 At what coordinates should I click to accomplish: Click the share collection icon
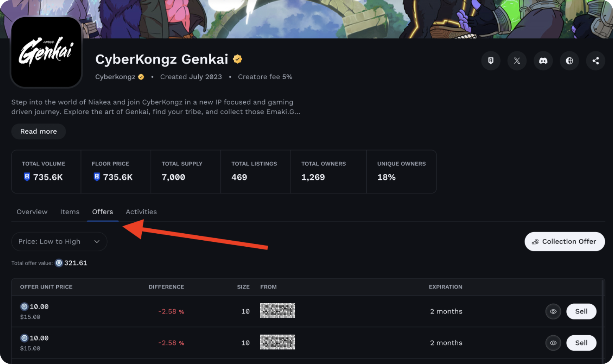(x=595, y=61)
